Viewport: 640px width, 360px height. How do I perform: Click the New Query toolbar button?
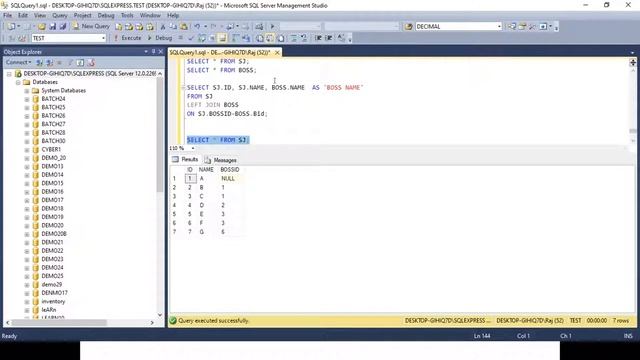pos(92,26)
